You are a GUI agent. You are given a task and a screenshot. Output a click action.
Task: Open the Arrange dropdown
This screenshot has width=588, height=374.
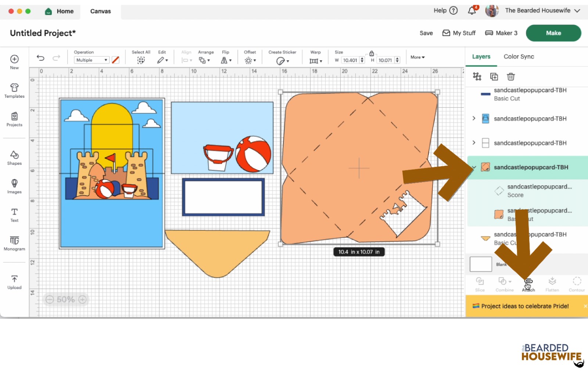pos(204,60)
